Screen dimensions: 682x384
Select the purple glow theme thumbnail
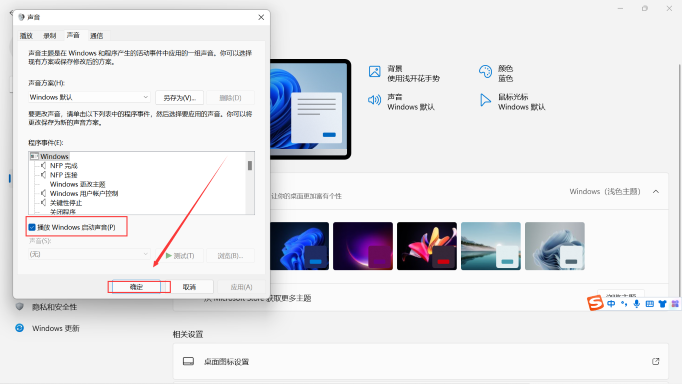pyautogui.click(x=363, y=246)
